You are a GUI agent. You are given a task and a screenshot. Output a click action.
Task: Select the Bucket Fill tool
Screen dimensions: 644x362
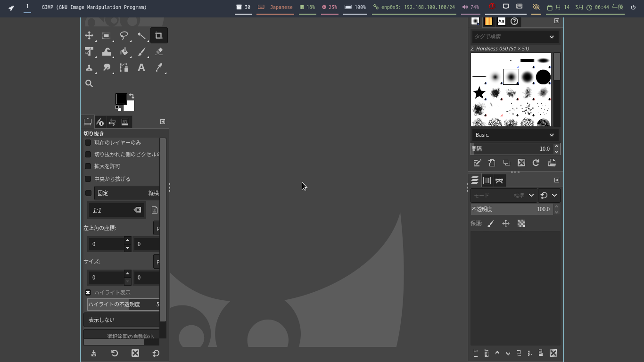coord(124,52)
